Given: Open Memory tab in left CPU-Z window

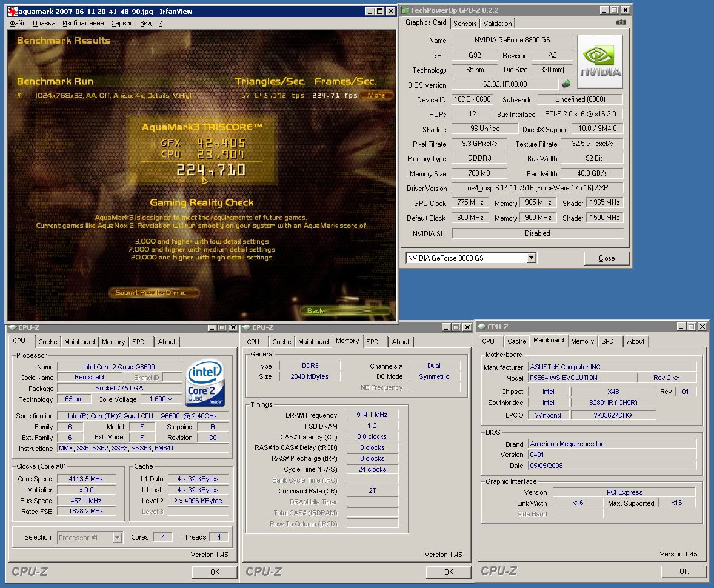Looking at the screenshot, I should (x=113, y=342).
